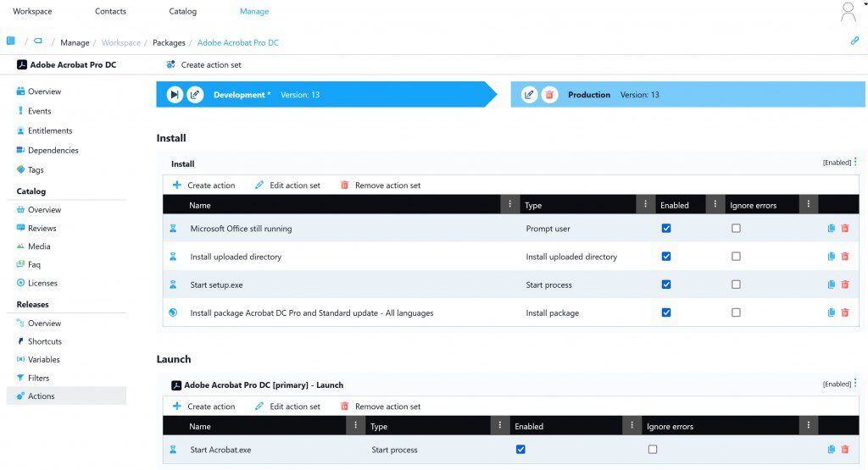This screenshot has height=470, width=868.
Task: Open Entitlements in the sidebar
Action: tap(50, 130)
